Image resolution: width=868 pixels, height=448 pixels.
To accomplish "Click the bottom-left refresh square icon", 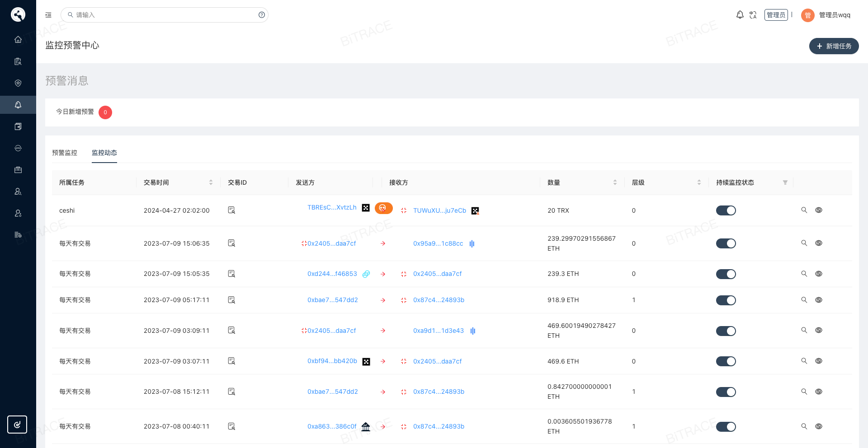I will [17, 425].
